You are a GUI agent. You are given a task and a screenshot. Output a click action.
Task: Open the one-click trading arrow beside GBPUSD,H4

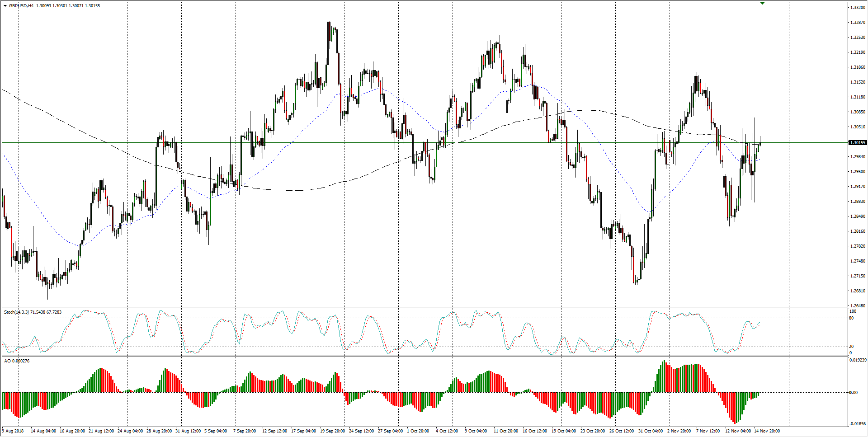pos(5,6)
